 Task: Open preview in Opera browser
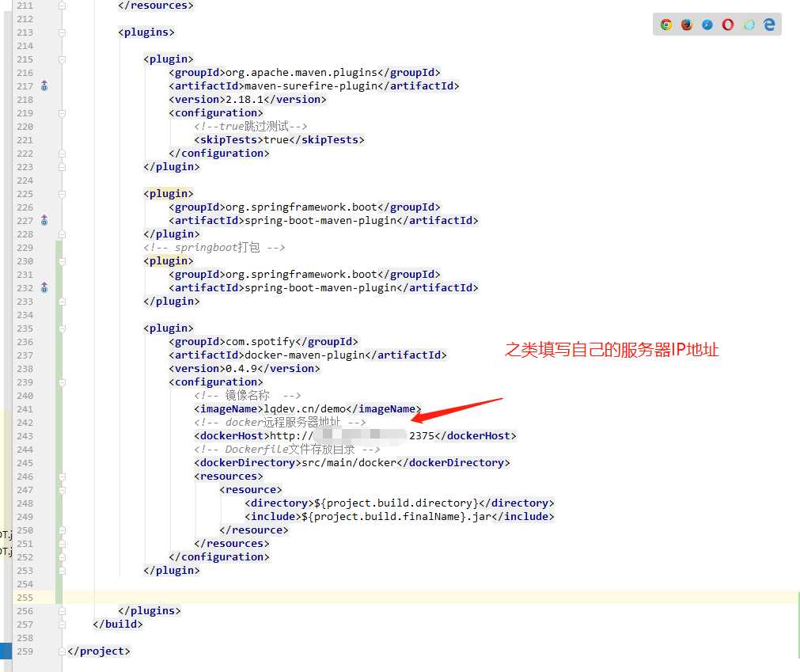coord(728,25)
